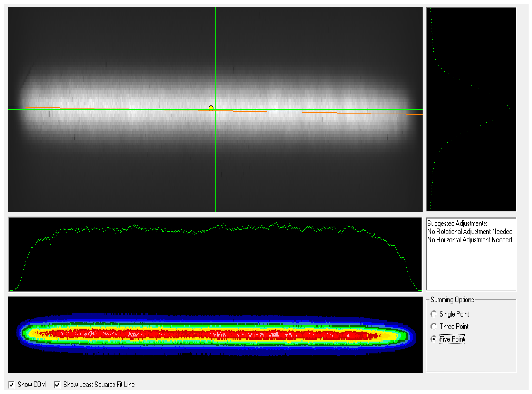This screenshot has width=532, height=394.
Task: Click the false-color beam intensity map
Action: [215, 335]
